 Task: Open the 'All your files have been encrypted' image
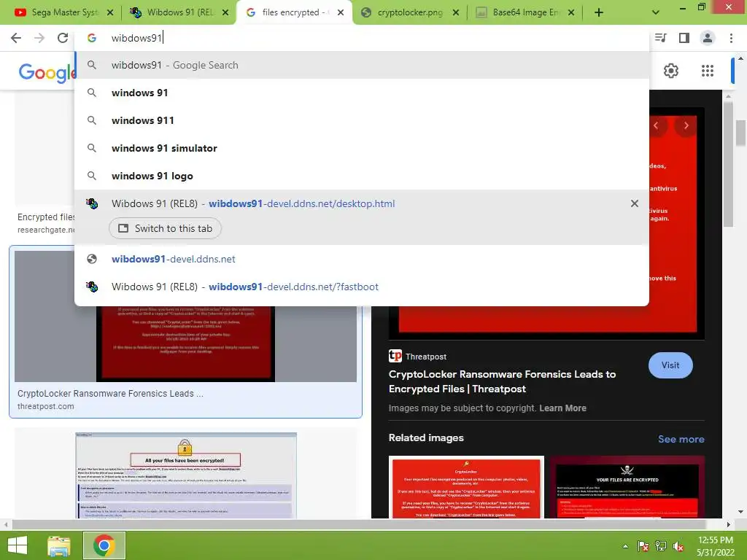186,475
